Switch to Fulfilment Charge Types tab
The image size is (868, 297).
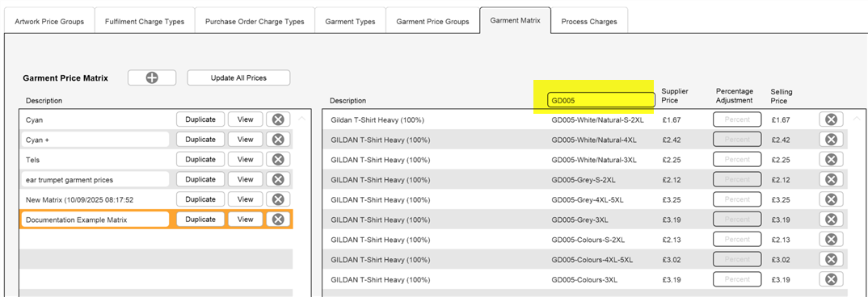click(x=145, y=22)
